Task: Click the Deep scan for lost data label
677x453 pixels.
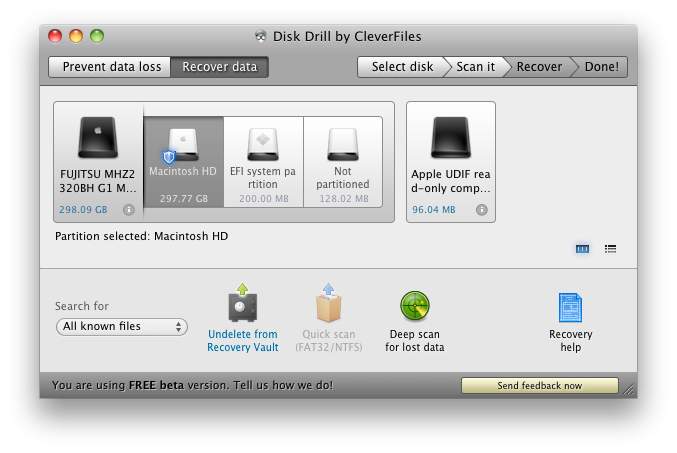Action: coord(414,341)
